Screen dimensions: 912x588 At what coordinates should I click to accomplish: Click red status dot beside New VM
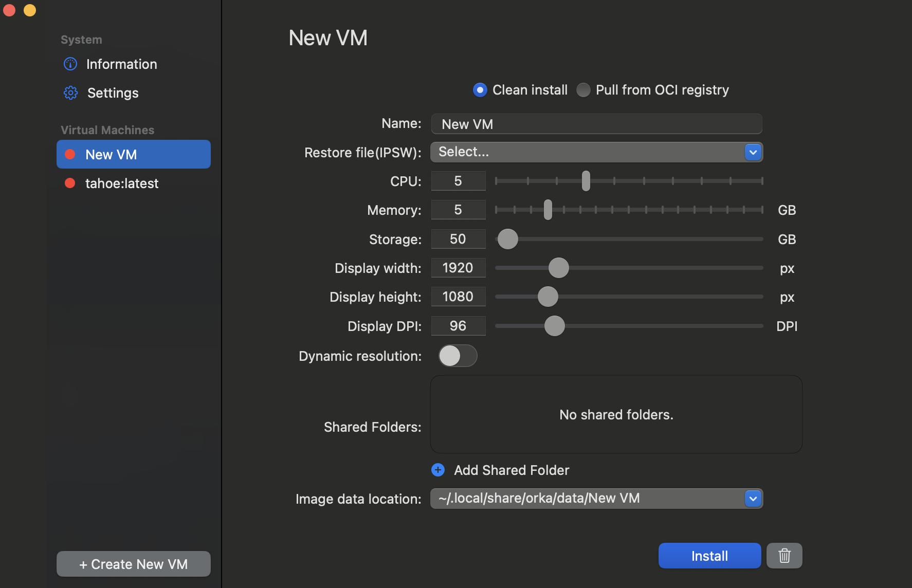pyautogui.click(x=70, y=155)
